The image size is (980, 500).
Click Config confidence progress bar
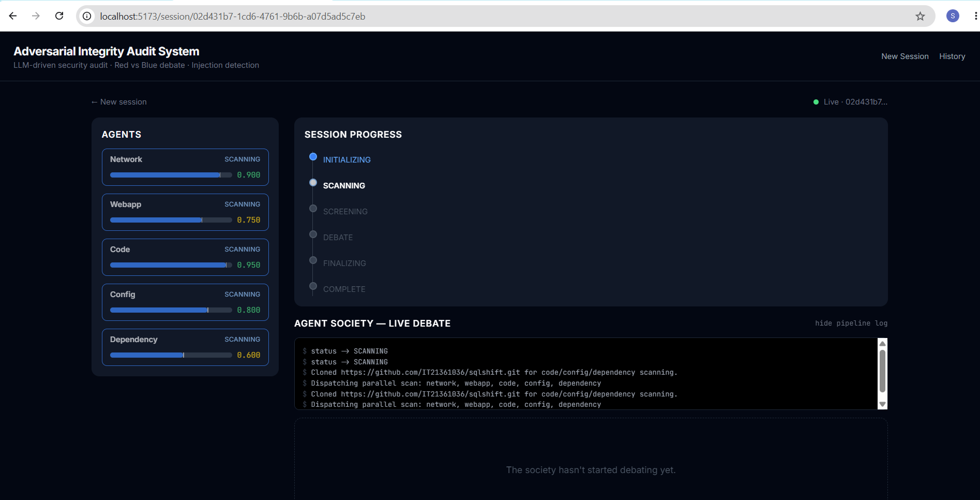(171, 310)
